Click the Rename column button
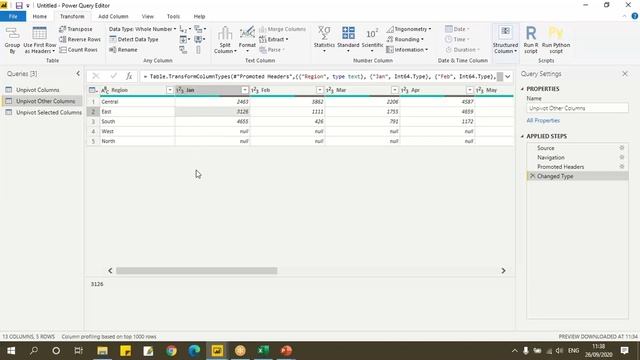The image size is (640, 360). click(123, 50)
